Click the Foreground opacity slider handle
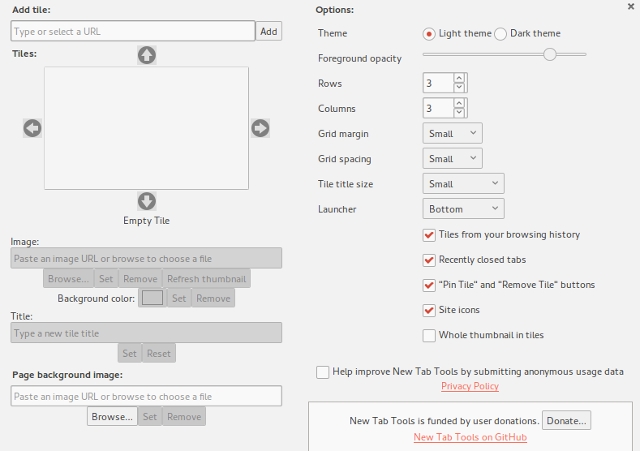The image size is (640, 451). click(550, 54)
